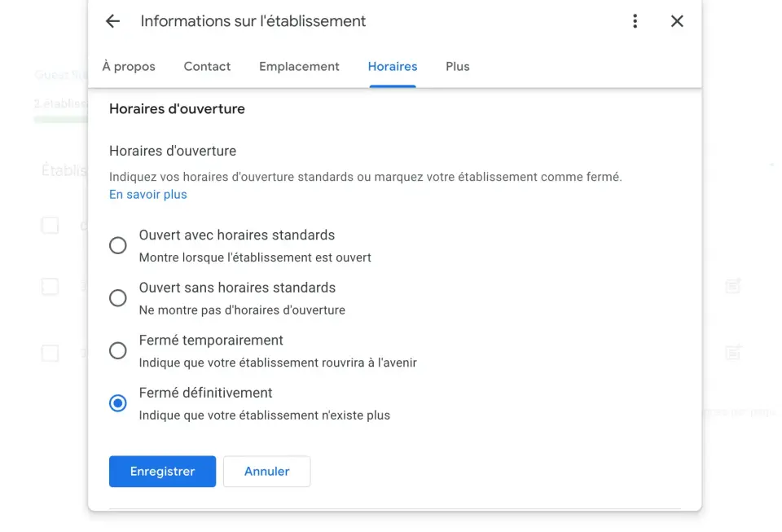The width and height of the screenshot is (782, 532).
Task: Open the Contact tab
Action: [x=207, y=66]
